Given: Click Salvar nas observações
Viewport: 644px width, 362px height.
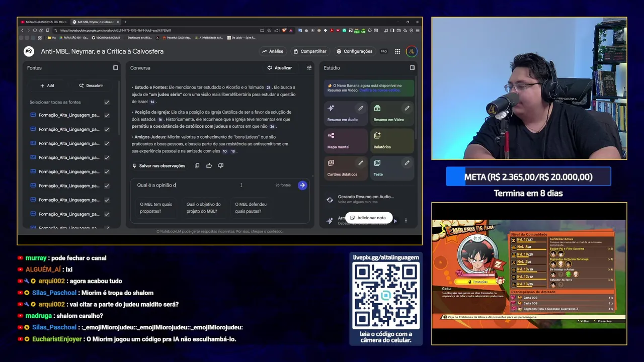Looking at the screenshot, I should pyautogui.click(x=158, y=166).
